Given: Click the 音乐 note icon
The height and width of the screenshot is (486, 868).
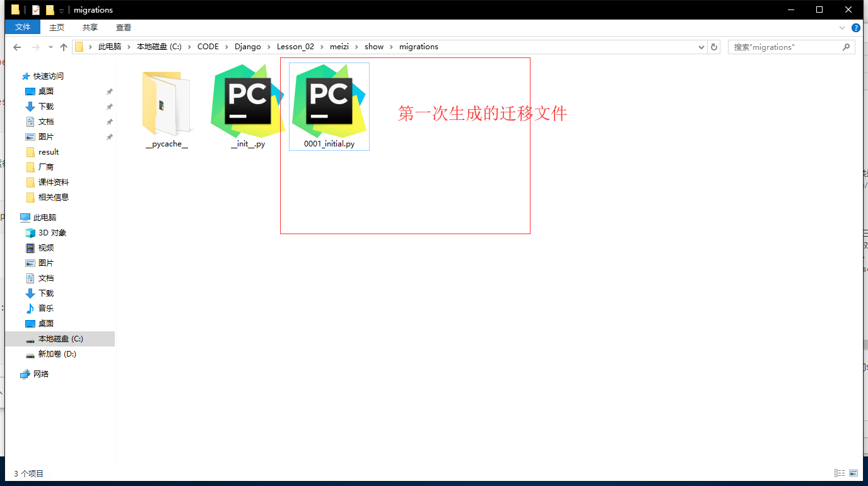Looking at the screenshot, I should tap(30, 308).
